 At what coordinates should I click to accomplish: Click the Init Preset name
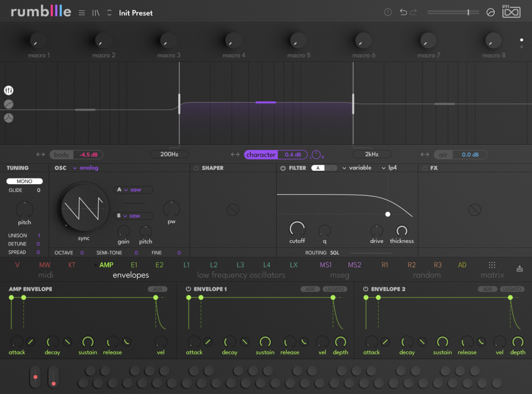pos(136,13)
